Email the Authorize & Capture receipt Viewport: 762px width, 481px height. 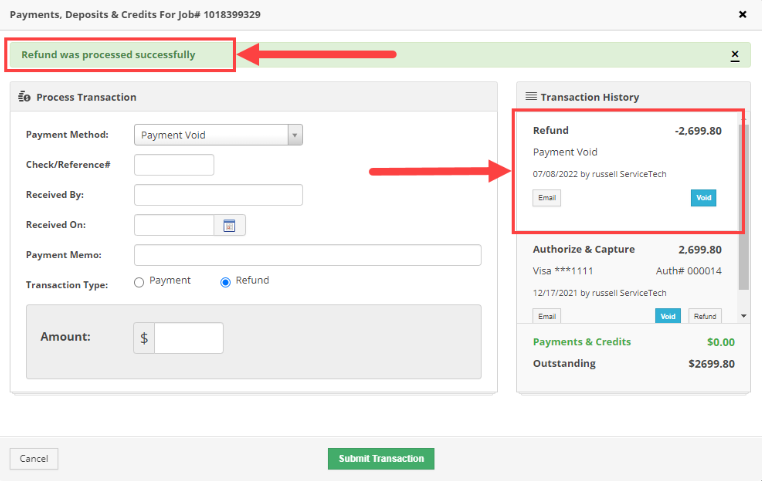pos(547,316)
